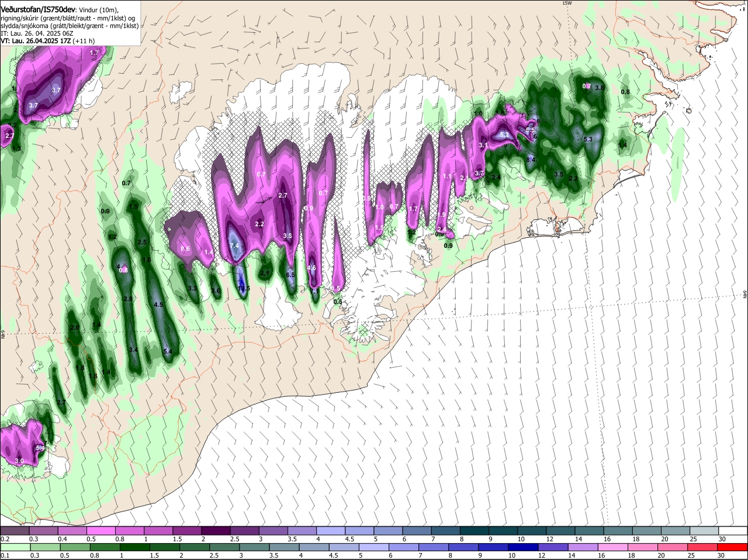The image size is (748, 560).
Task: Click the map value 3.4
Action: 133,350
